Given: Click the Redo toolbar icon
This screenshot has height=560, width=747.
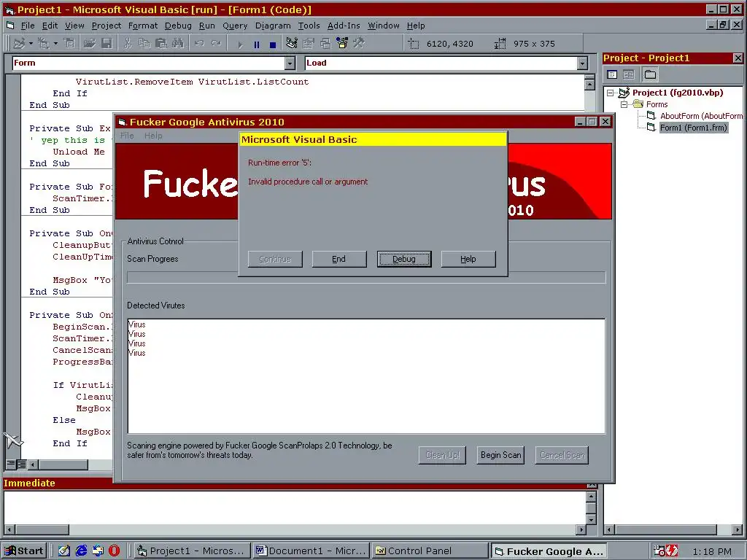Looking at the screenshot, I should coord(216,44).
